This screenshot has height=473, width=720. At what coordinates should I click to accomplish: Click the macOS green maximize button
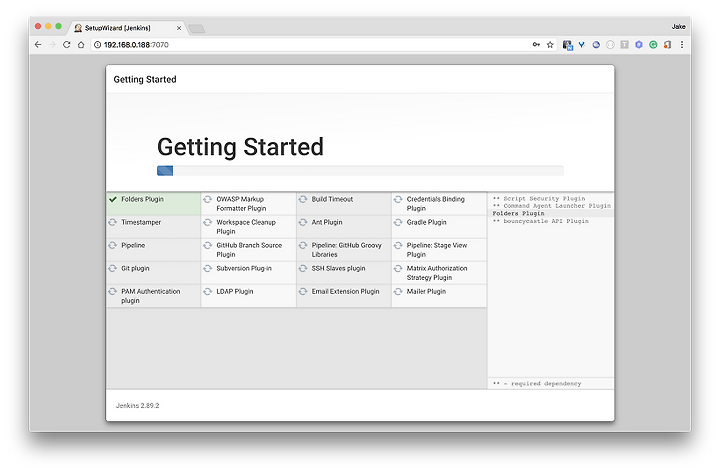pyautogui.click(x=58, y=26)
